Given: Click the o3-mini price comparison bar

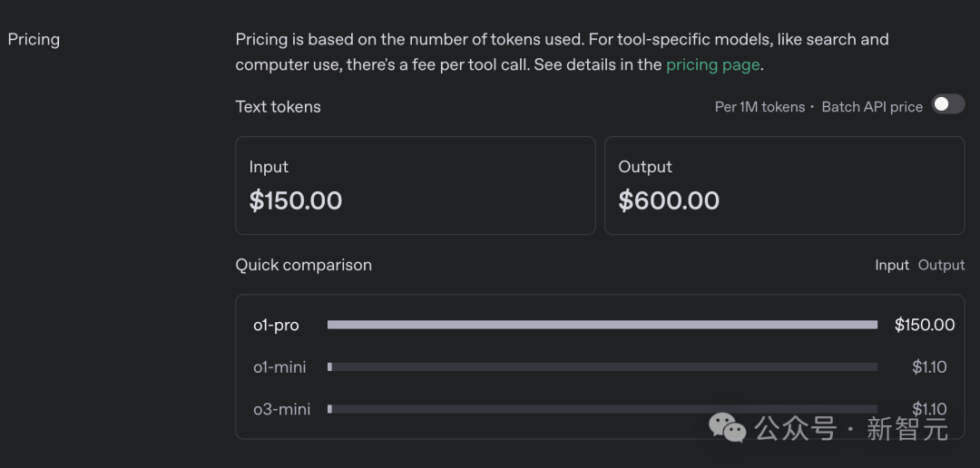Looking at the screenshot, I should click(602, 409).
